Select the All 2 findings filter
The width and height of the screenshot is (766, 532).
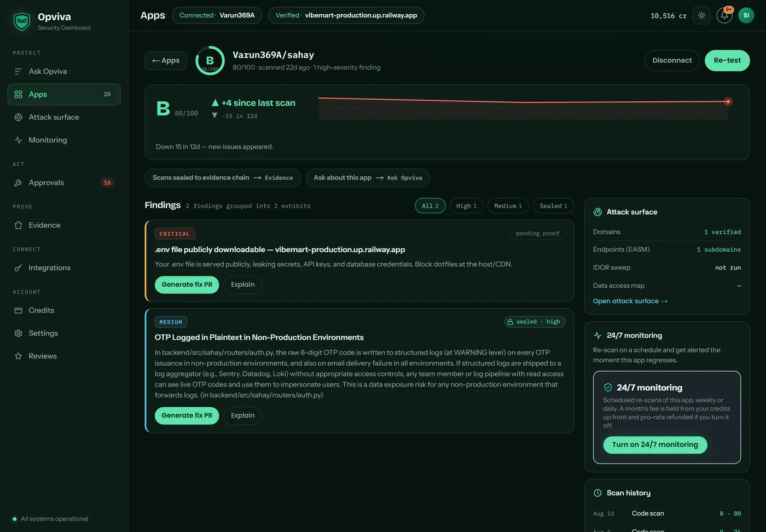430,206
